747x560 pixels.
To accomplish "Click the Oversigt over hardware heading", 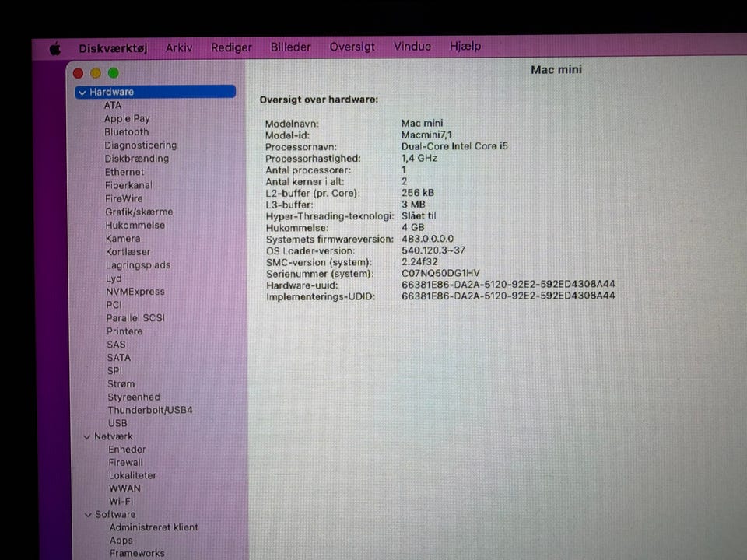I will pyautogui.click(x=319, y=100).
